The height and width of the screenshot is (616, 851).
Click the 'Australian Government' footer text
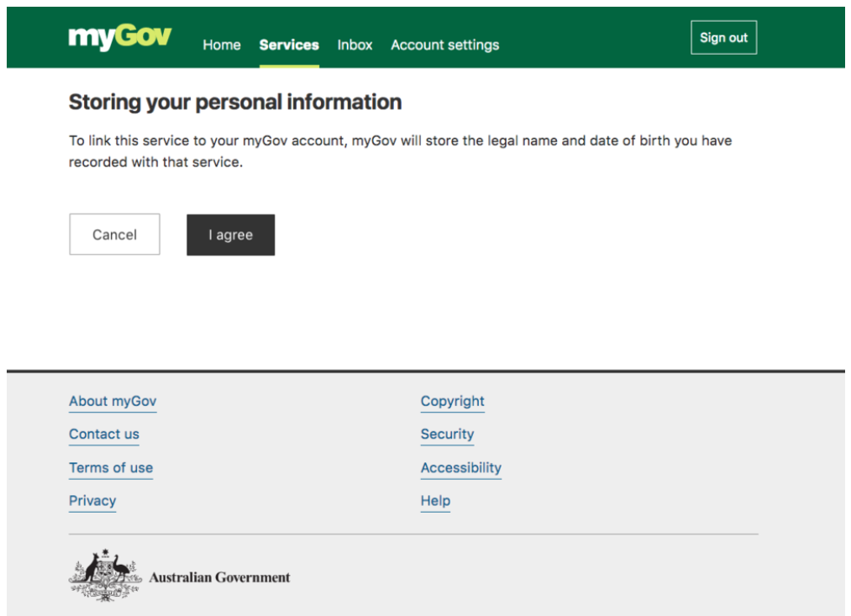(x=220, y=577)
